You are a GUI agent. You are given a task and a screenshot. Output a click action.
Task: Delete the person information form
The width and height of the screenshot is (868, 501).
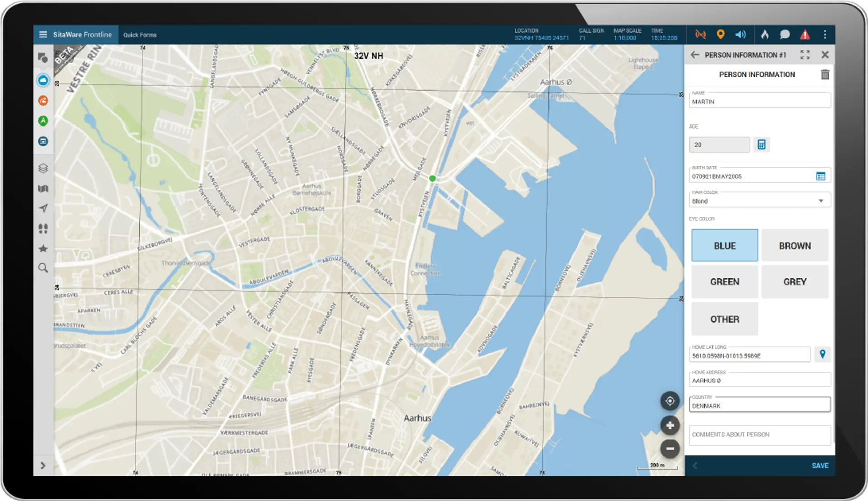coord(825,75)
